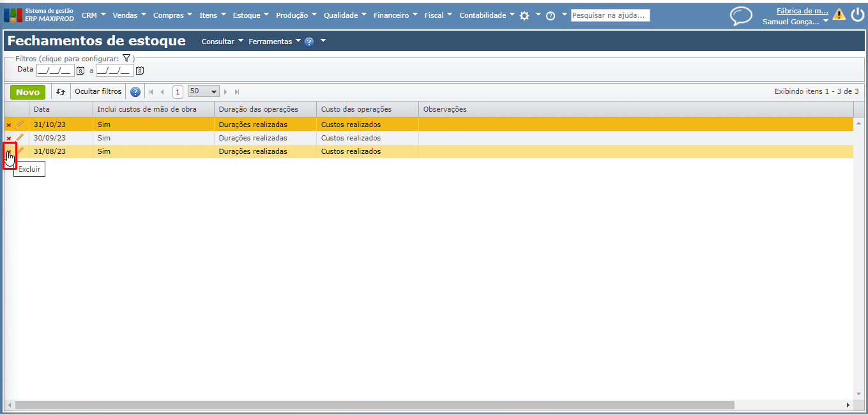Click the horizontal scrollbar at the bottom
The image size is (868, 415).
click(374, 405)
